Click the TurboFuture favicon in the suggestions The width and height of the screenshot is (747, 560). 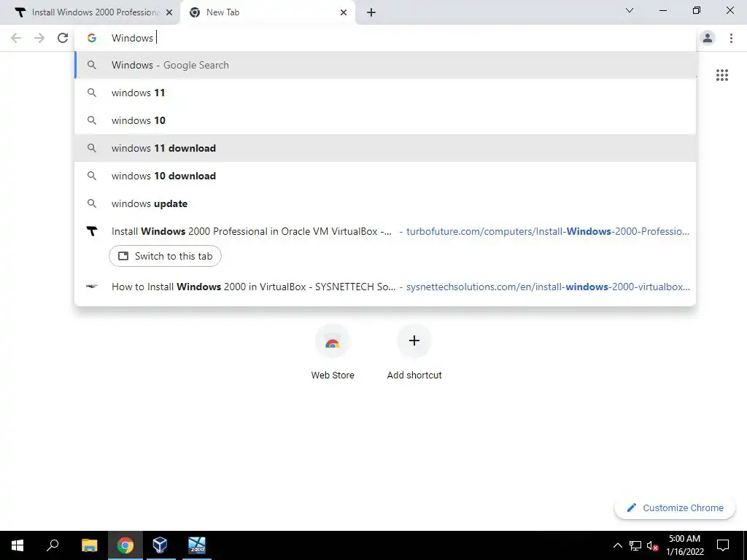(x=92, y=231)
